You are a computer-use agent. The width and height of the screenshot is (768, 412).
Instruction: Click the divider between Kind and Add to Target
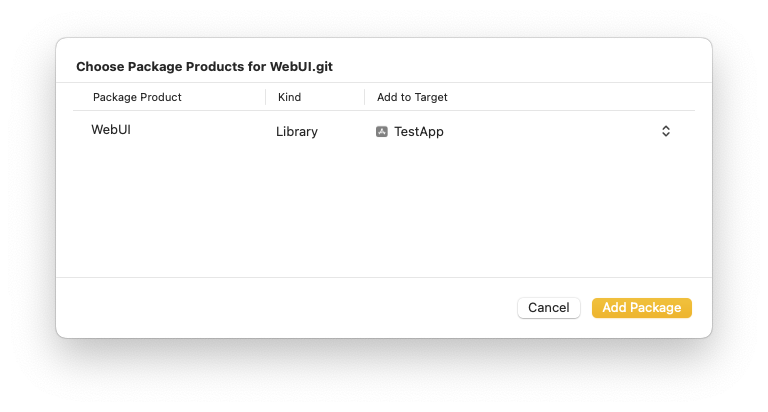[364, 97]
